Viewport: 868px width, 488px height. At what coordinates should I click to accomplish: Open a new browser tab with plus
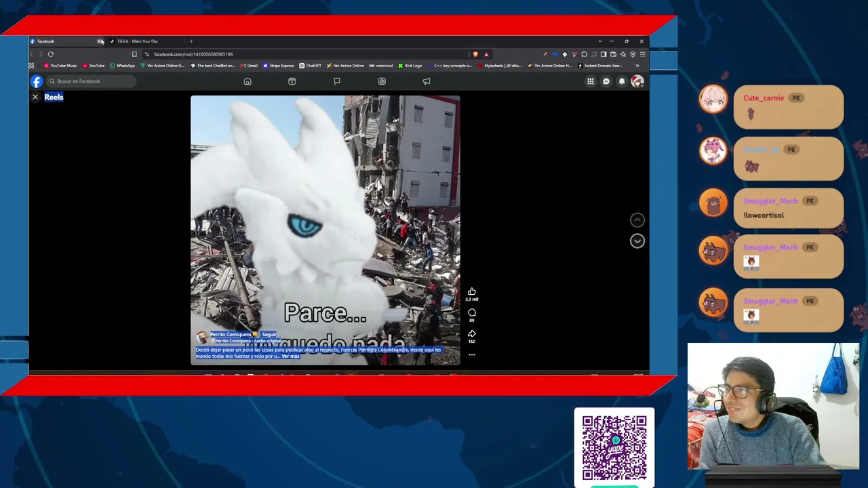(x=191, y=41)
